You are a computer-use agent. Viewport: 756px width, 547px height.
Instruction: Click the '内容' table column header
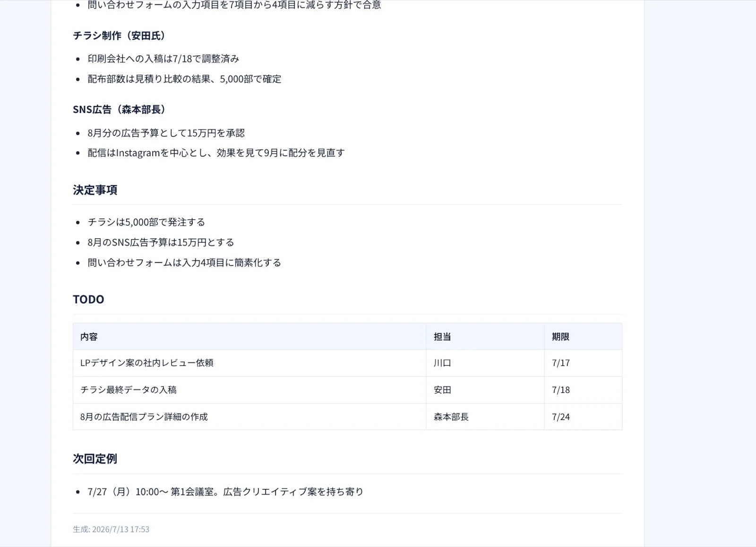pos(249,337)
